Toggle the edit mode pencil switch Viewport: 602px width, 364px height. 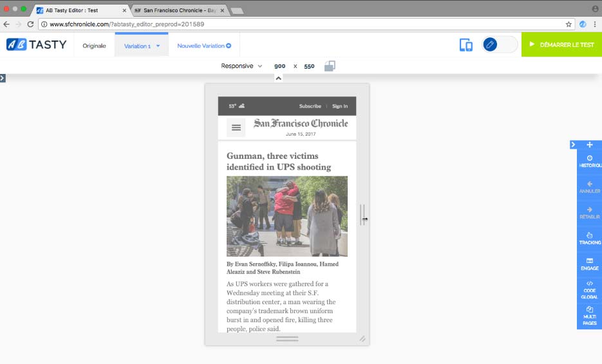tap(500, 44)
